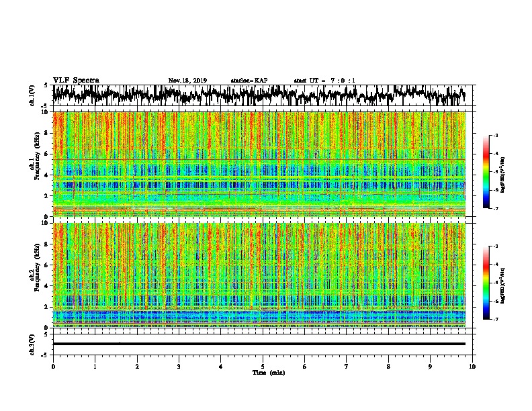Viewport: 532px width, 411px height.
Task: Click the ch.1 color bar units label
Action: (503, 175)
